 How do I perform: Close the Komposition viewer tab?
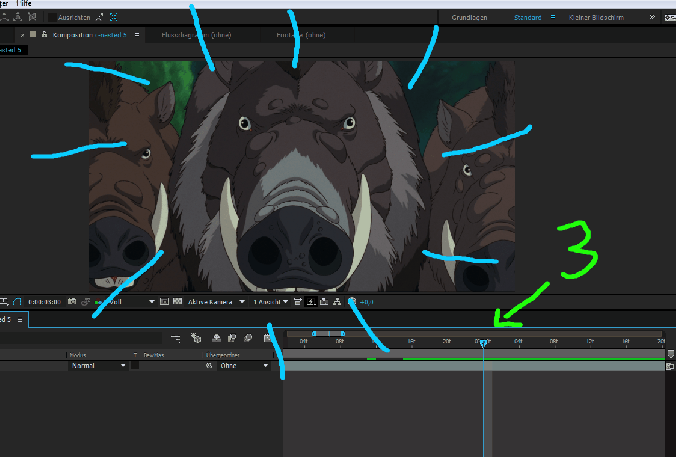click(22, 35)
